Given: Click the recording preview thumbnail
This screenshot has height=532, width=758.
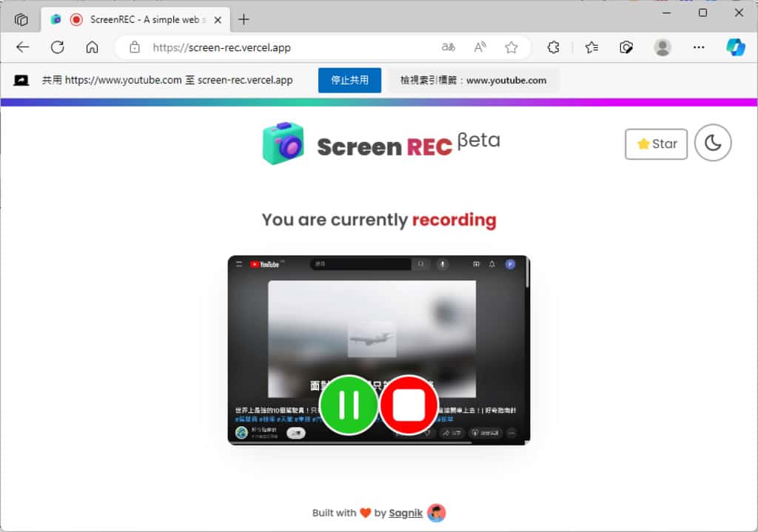Looking at the screenshot, I should [379, 350].
